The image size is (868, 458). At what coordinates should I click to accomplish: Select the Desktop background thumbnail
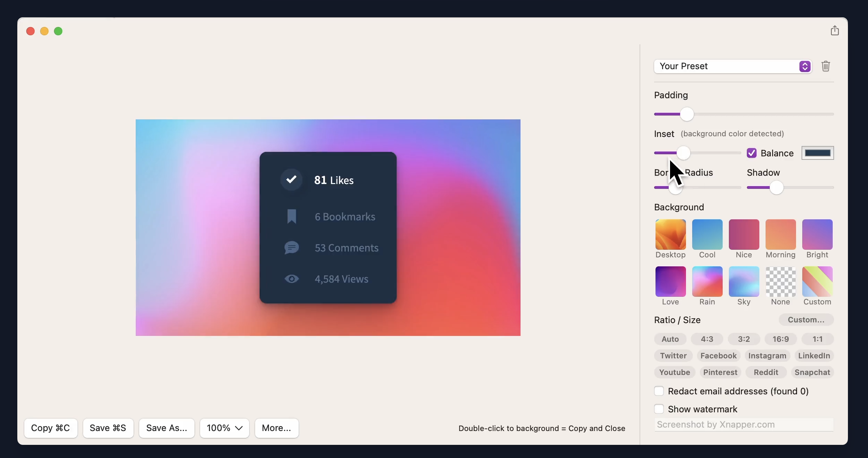pyautogui.click(x=670, y=235)
